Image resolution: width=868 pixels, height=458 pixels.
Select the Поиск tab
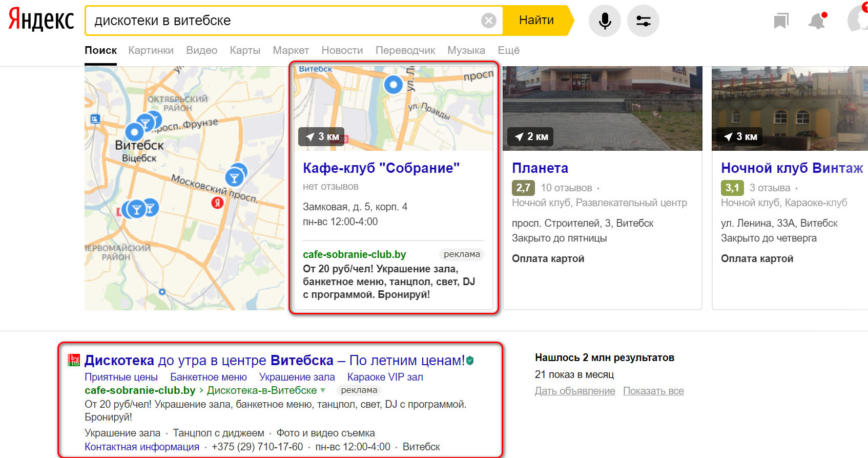click(x=100, y=50)
